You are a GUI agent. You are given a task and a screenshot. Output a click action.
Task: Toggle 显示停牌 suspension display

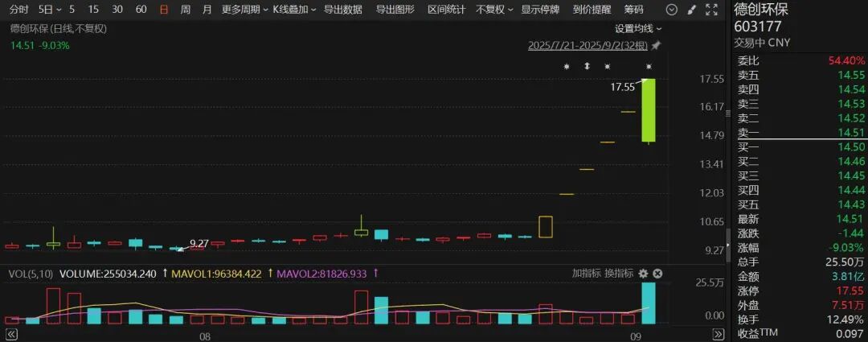[x=540, y=10]
